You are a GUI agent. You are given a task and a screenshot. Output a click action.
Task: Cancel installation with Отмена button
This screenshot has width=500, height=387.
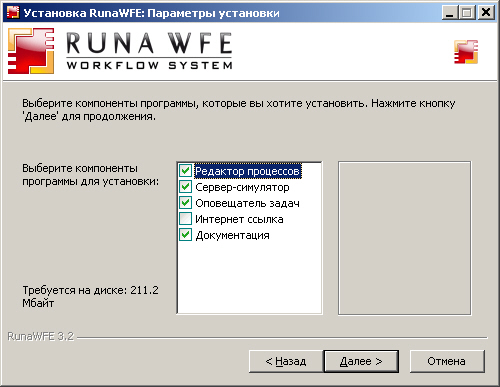(447, 361)
